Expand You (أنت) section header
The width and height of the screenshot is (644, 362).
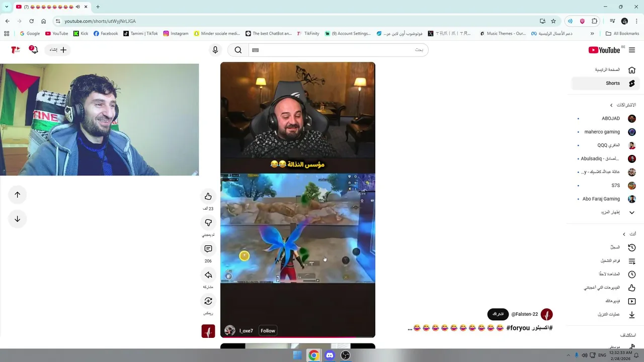pyautogui.click(x=629, y=234)
